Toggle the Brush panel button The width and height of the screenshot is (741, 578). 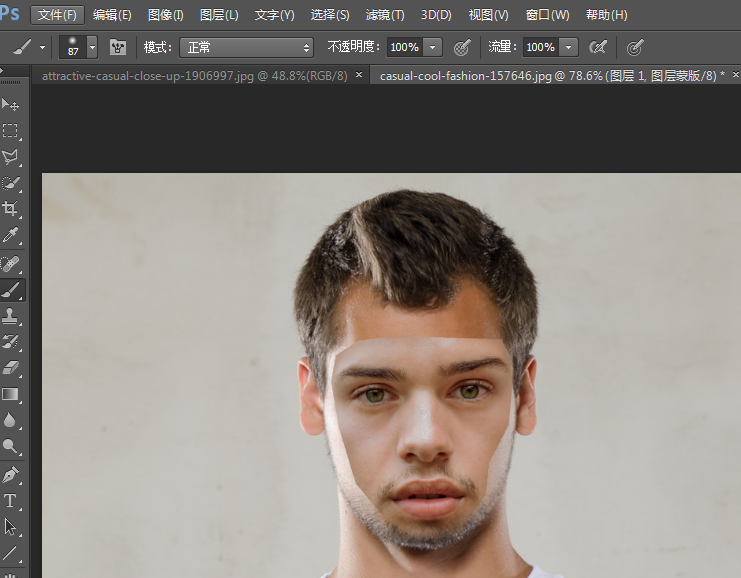click(118, 47)
